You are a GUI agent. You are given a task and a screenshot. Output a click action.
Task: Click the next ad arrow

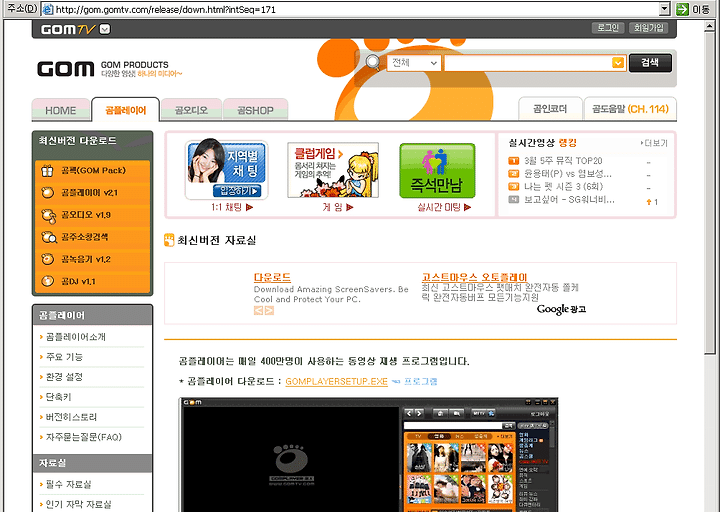click(x=269, y=310)
